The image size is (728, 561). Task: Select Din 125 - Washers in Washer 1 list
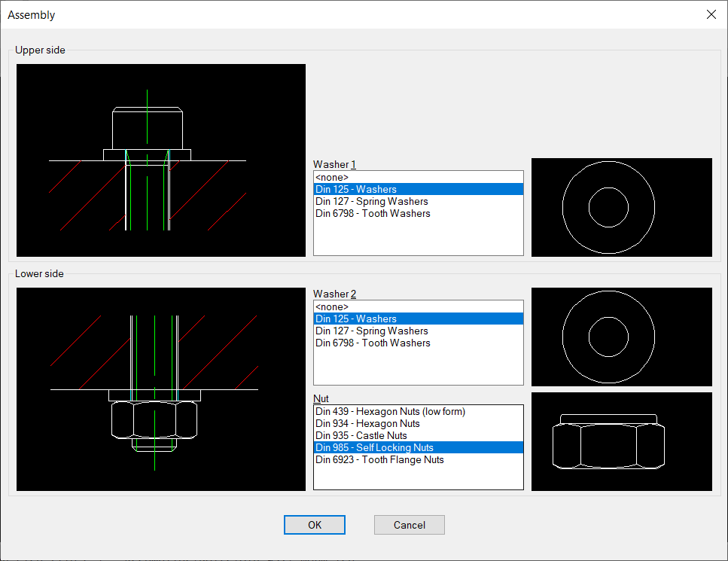pyautogui.click(x=419, y=190)
